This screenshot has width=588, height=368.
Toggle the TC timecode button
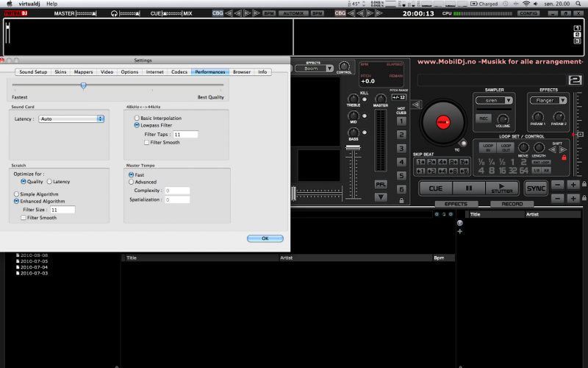(x=464, y=144)
